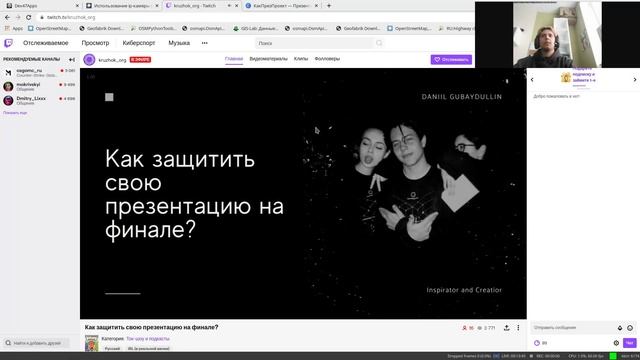Open the three-dot options below video
The height and width of the screenshot is (360, 640).
click(518, 328)
